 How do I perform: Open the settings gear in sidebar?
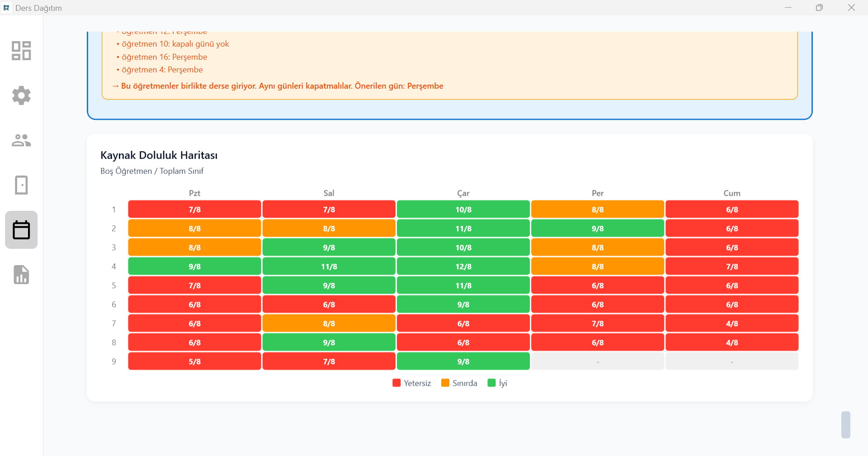click(21, 95)
